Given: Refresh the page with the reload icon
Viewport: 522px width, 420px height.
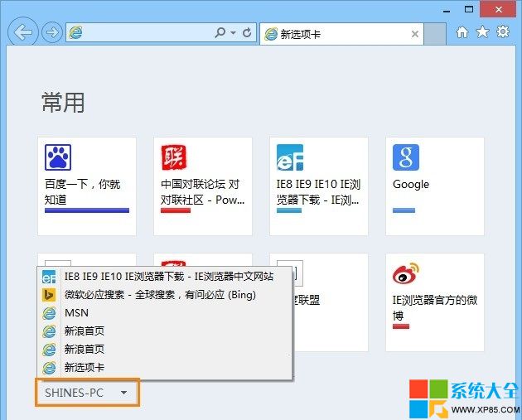Looking at the screenshot, I should (x=247, y=32).
